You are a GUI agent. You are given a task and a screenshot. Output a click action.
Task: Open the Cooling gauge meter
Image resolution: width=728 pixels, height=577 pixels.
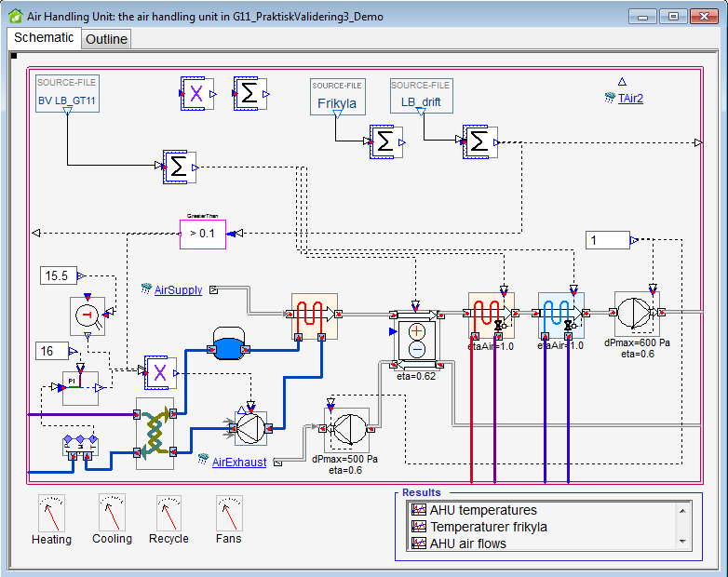click(112, 513)
